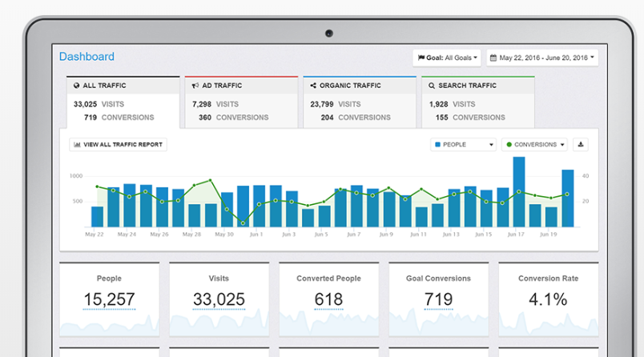Select the Search Traffic tab
This screenshot has height=357, width=644.
click(x=477, y=102)
